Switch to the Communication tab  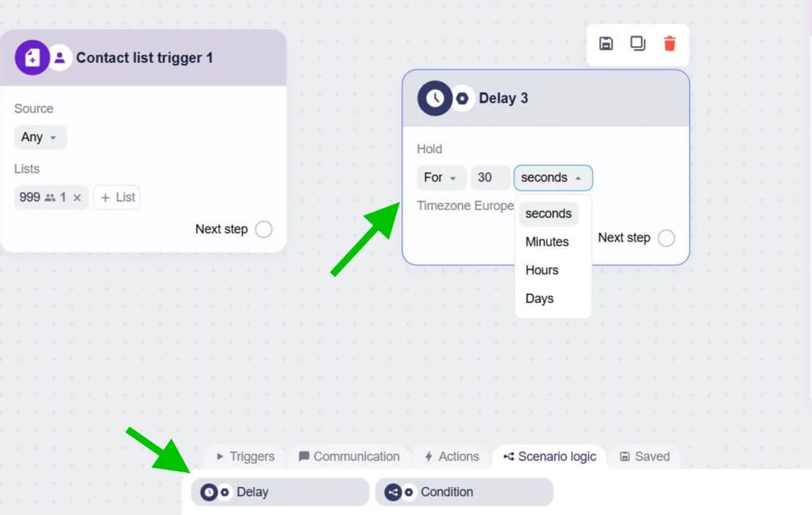click(349, 456)
